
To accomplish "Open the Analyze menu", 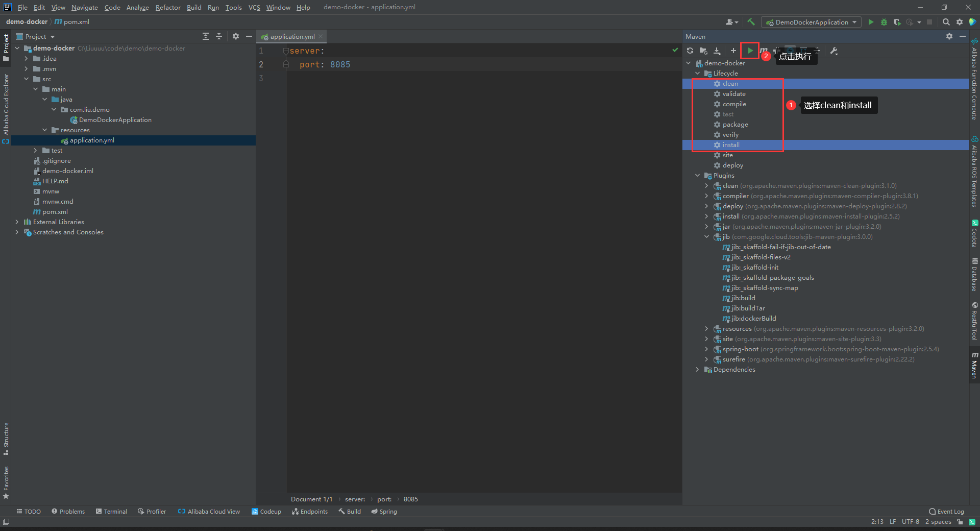I will pos(138,7).
